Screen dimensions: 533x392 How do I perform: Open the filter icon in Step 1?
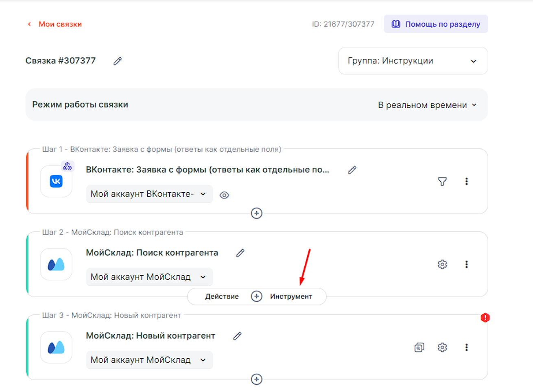click(442, 181)
